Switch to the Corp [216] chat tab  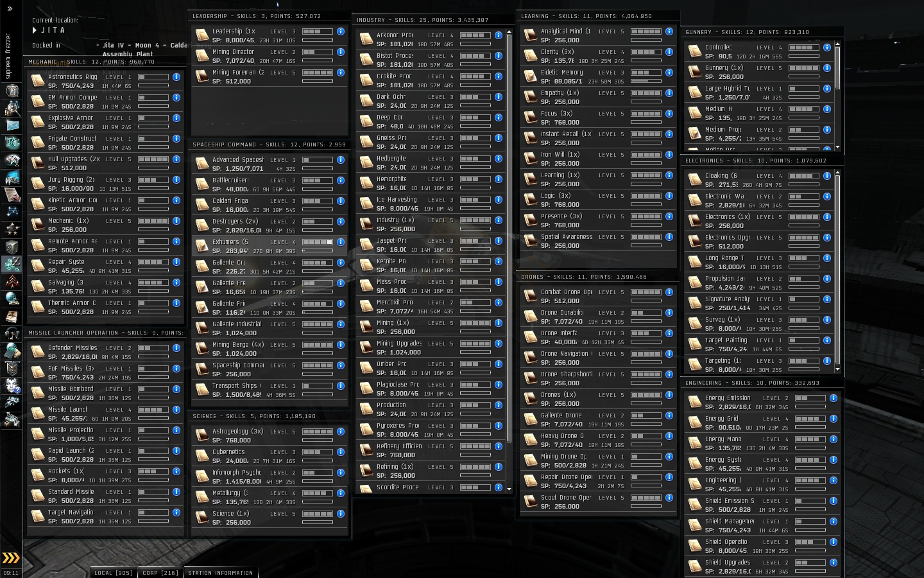pos(160,573)
